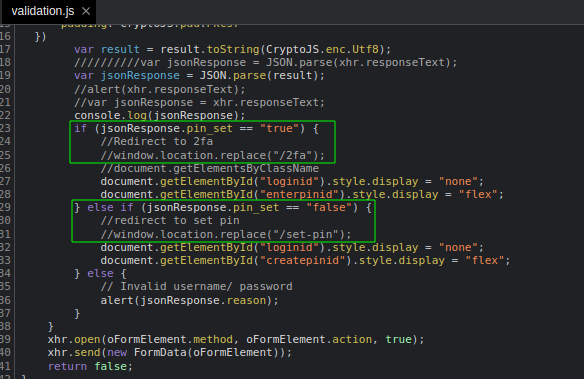The image size is (584, 379).
Task: Click the '//Redirect to 2fa' comment
Action: coord(156,141)
